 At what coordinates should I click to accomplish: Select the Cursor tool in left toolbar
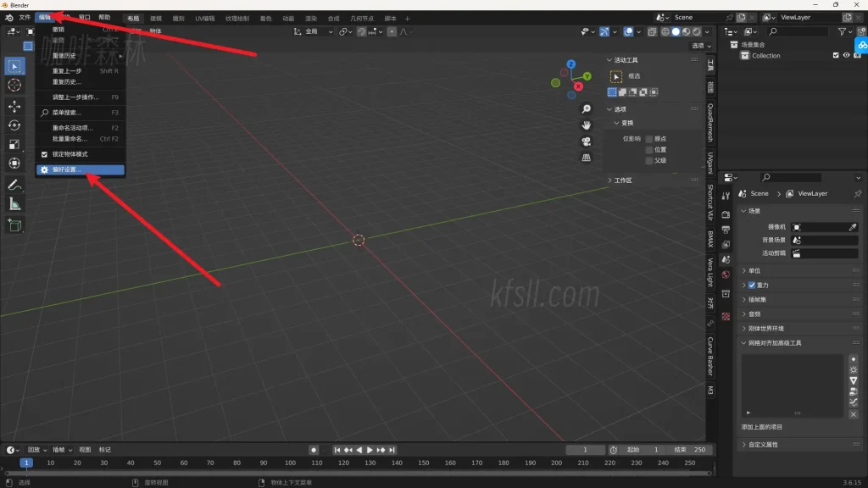(14, 85)
